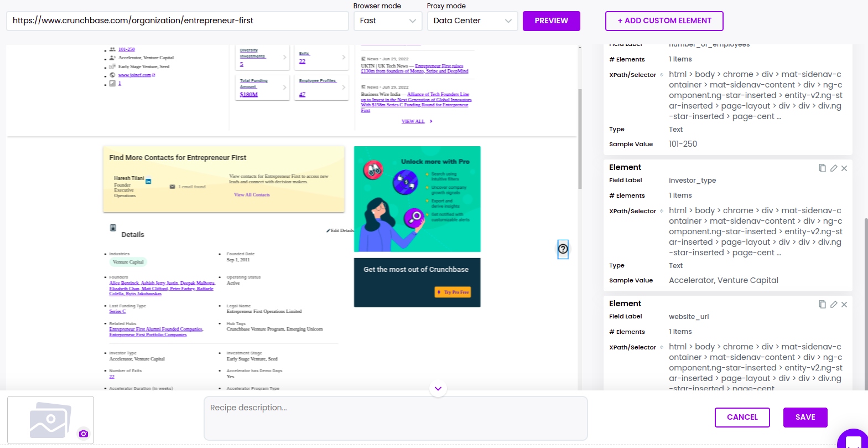Edit the website_url element with pencil icon
Image resolution: width=868 pixels, height=448 pixels.
pyautogui.click(x=834, y=305)
